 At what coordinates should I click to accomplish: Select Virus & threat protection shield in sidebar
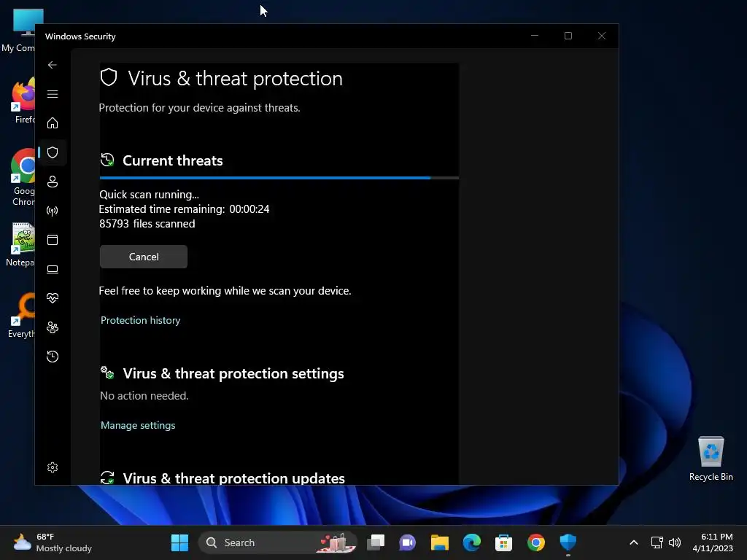tap(53, 152)
